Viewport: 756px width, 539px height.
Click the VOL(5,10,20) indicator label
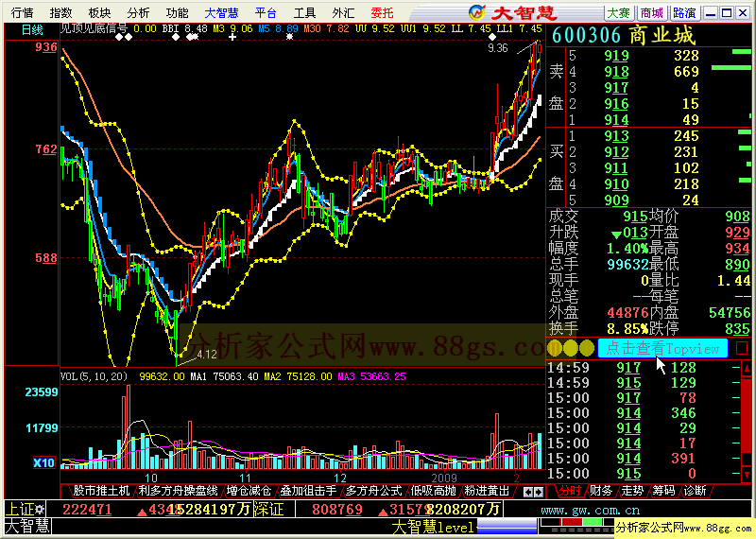[94, 376]
